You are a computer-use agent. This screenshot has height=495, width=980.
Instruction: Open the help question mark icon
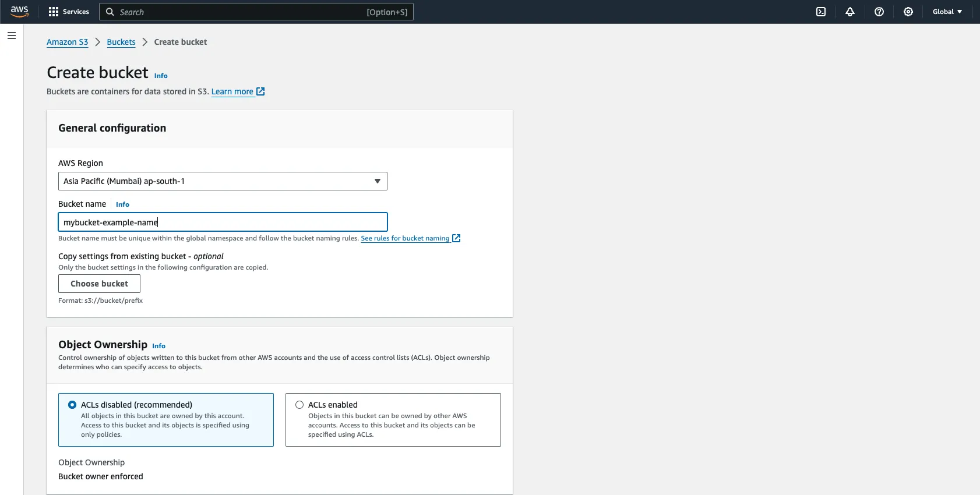click(x=879, y=12)
